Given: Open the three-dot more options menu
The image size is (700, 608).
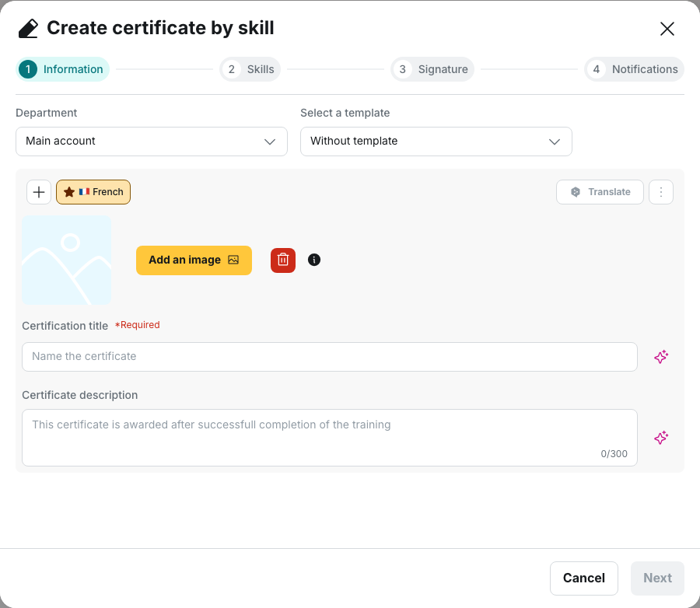Looking at the screenshot, I should (x=660, y=192).
